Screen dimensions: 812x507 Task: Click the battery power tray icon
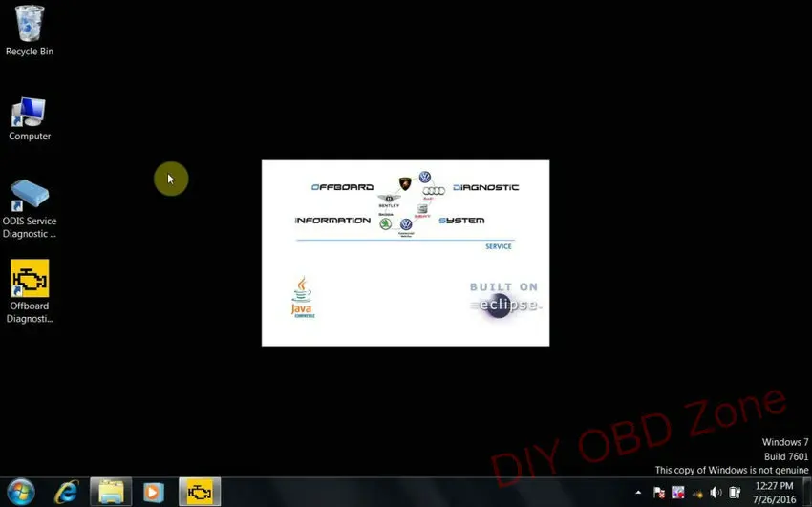[x=735, y=493]
